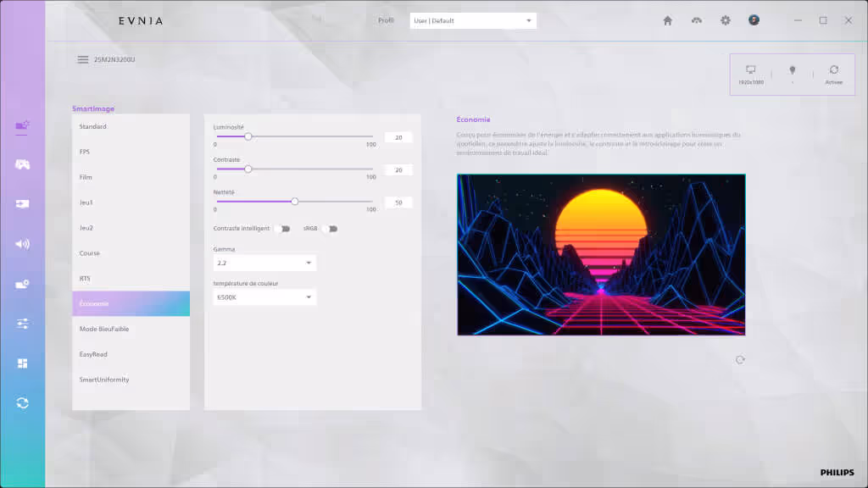The height and width of the screenshot is (488, 868).
Task: Open the Profil User Default dropdown
Action: pos(472,20)
